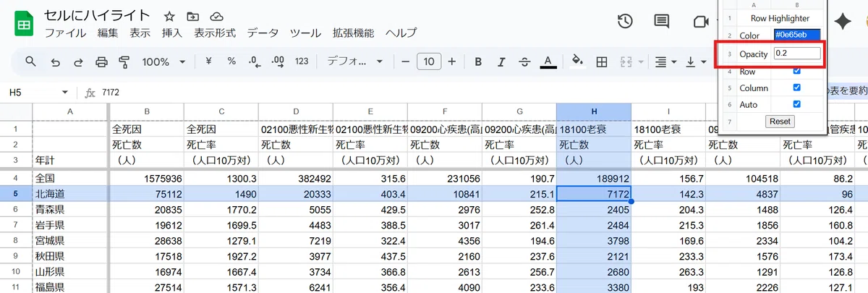Open the 表示形式 menu
The image size is (868, 293).
215,33
